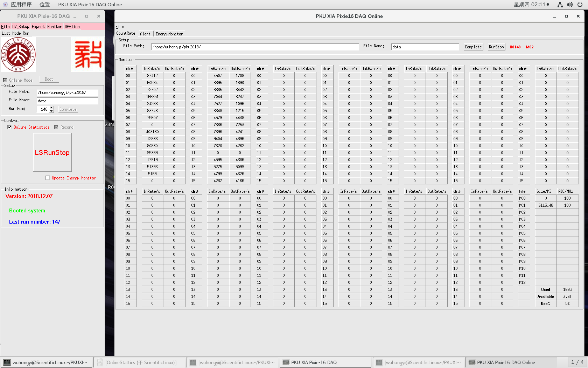The width and height of the screenshot is (588, 368).
Task: Minimize the DAQ Online window
Action: coord(554,16)
